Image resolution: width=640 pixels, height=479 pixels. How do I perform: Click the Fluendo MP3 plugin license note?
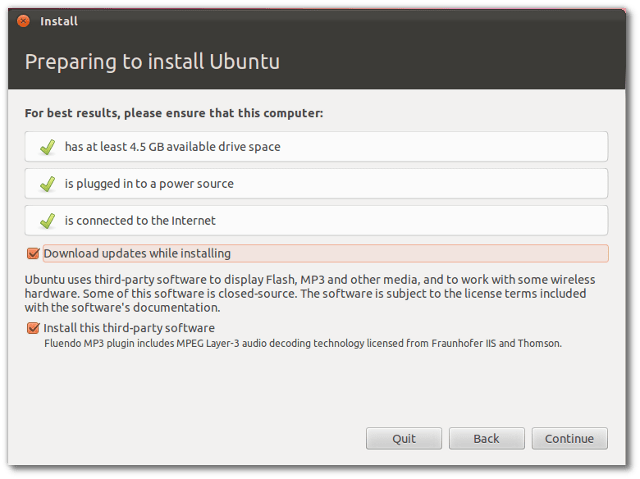pyautogui.click(x=303, y=344)
